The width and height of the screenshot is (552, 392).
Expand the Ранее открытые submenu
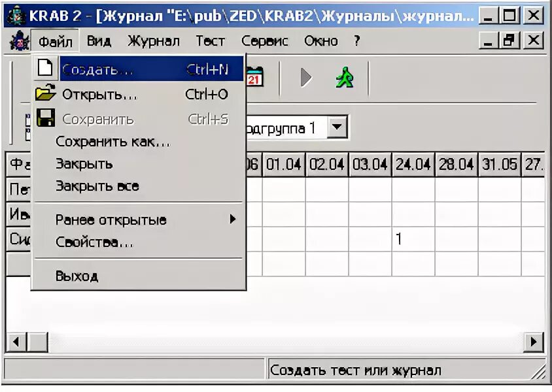coord(139,220)
